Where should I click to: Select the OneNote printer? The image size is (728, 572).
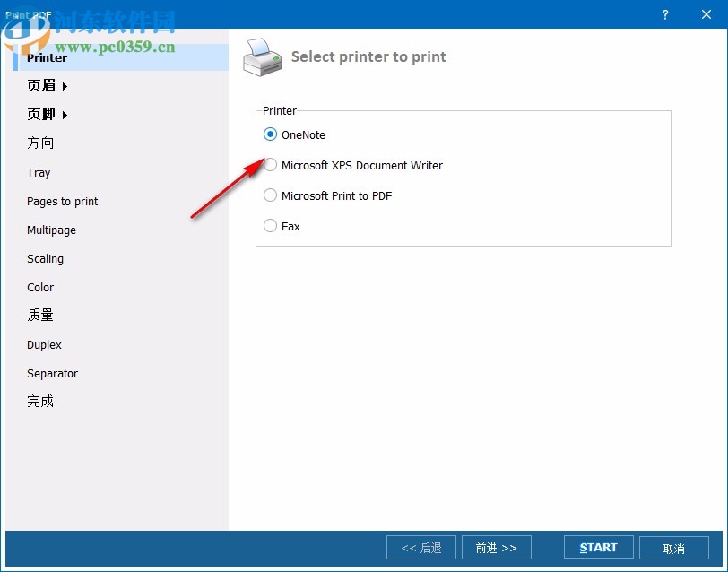tap(270, 134)
